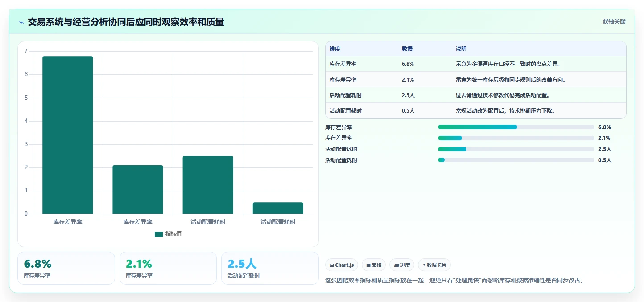Viewport: 644px width, 302px height.
Task: Click the Chart.js tag pill
Action: pyautogui.click(x=342, y=265)
